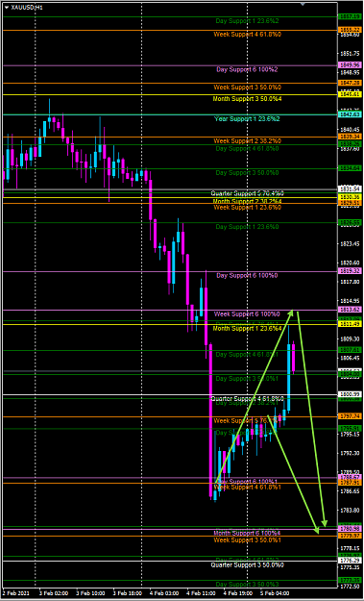Click the orange 1855.22 price tag
This screenshot has height=601, width=364.
coord(349,30)
